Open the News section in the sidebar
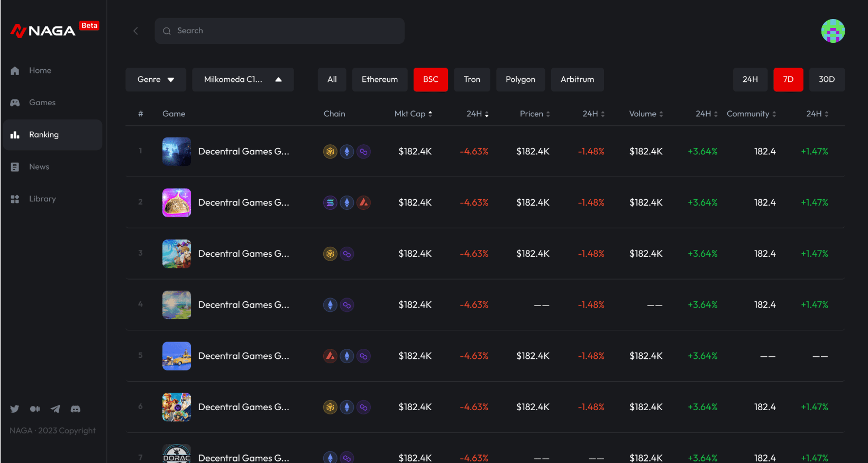 pyautogui.click(x=52, y=167)
